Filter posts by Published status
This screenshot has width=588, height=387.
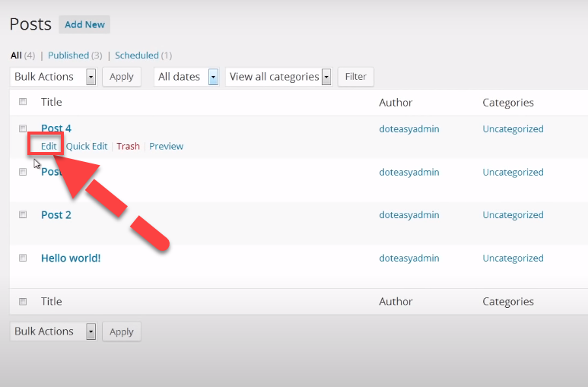coord(68,56)
